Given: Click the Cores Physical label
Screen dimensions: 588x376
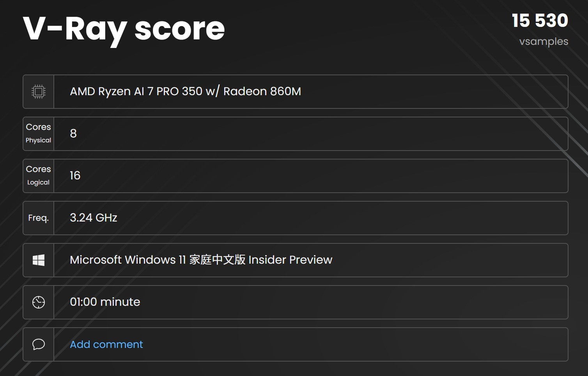Looking at the screenshot, I should (38, 133).
